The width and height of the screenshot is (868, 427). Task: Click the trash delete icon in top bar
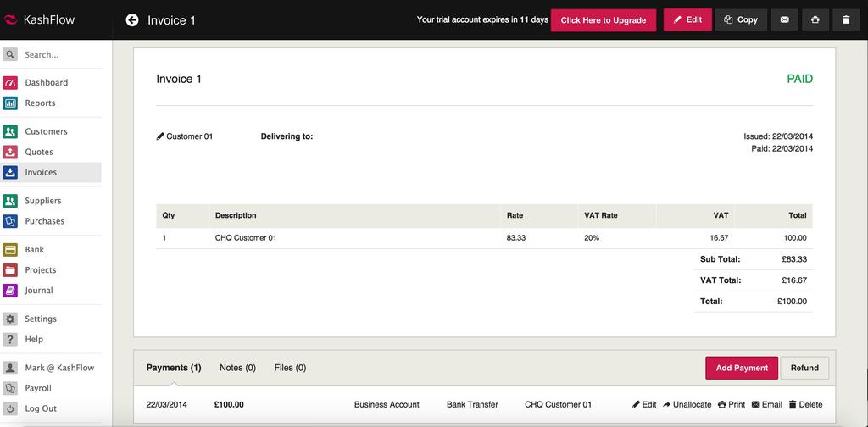click(x=845, y=19)
